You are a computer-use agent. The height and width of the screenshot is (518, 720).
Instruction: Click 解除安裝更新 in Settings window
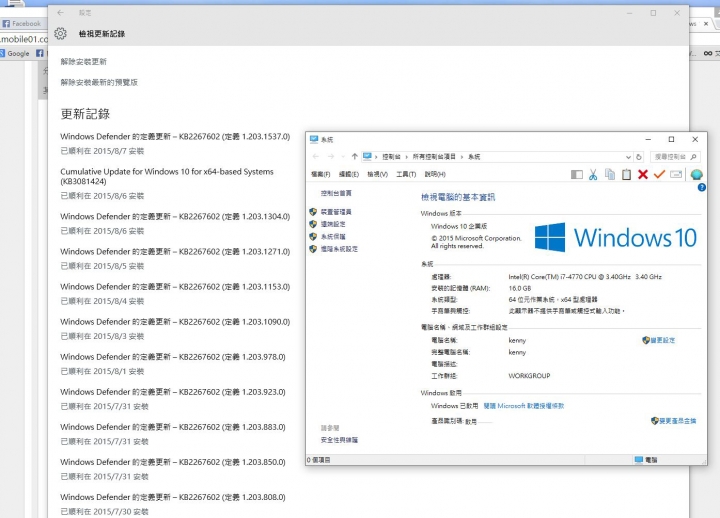84,62
